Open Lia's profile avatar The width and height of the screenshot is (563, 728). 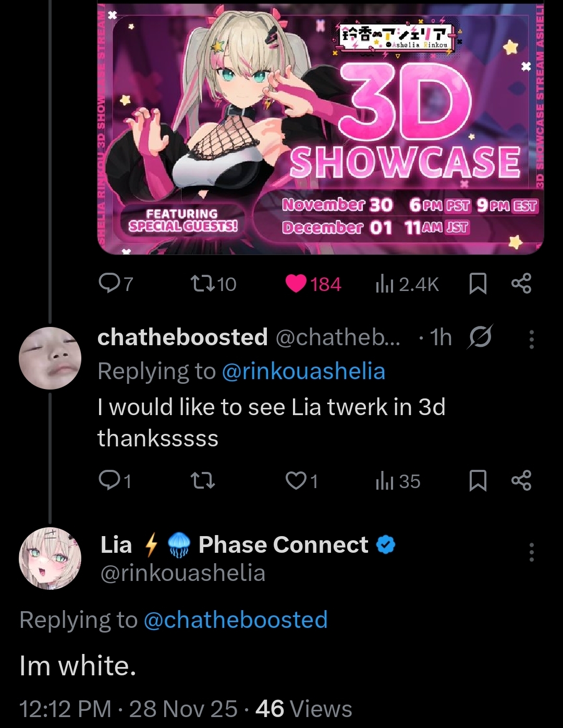click(50, 558)
